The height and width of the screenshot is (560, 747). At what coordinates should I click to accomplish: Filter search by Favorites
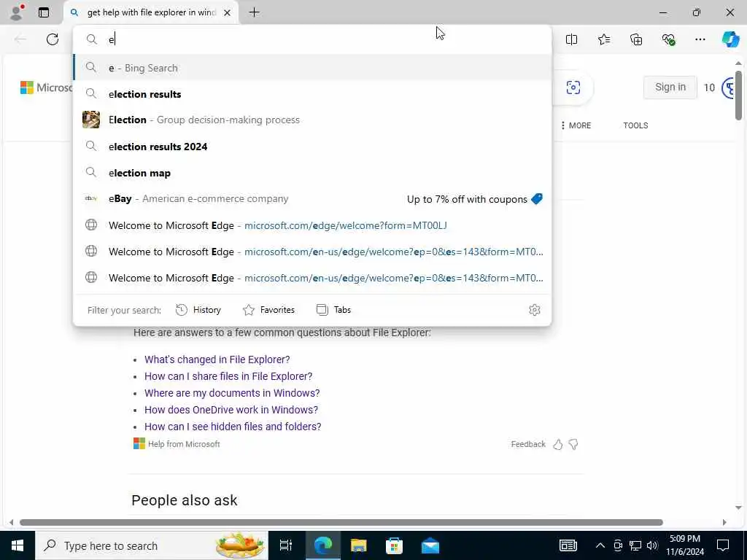pos(268,310)
